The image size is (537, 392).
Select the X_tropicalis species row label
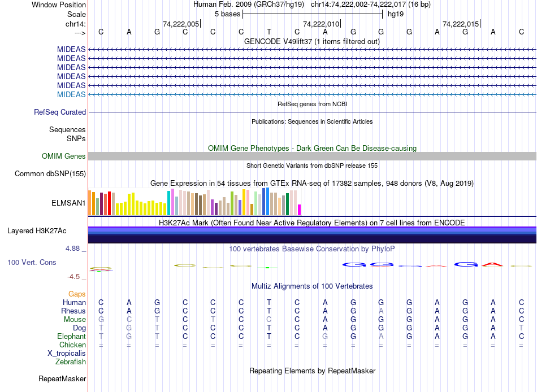point(67,354)
